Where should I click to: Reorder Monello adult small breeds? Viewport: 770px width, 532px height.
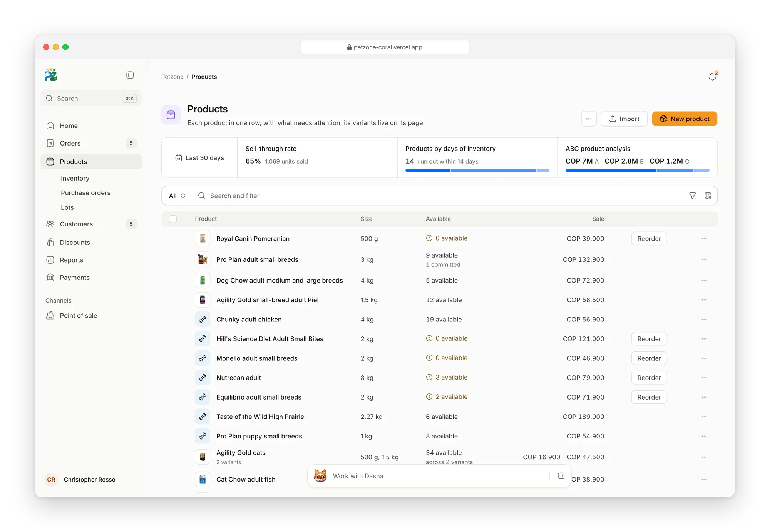(649, 358)
